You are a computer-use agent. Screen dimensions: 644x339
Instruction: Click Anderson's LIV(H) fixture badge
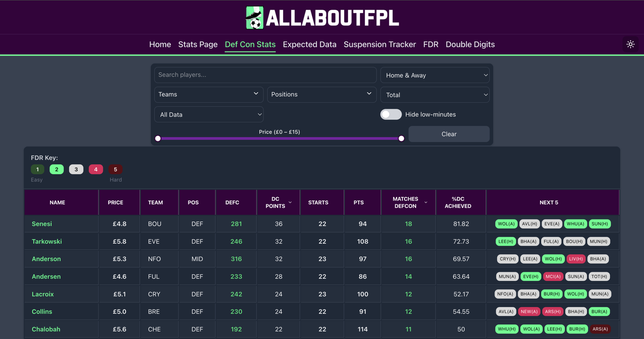pos(576,259)
